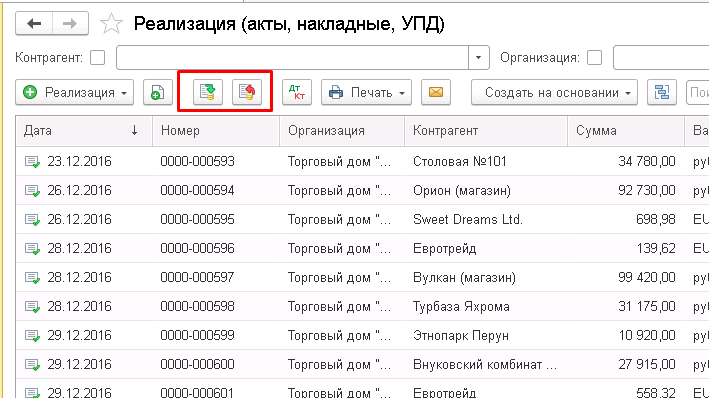Select number 0000-000593 cell
Viewport: 709px width, 398px height.
pyautogui.click(x=198, y=161)
